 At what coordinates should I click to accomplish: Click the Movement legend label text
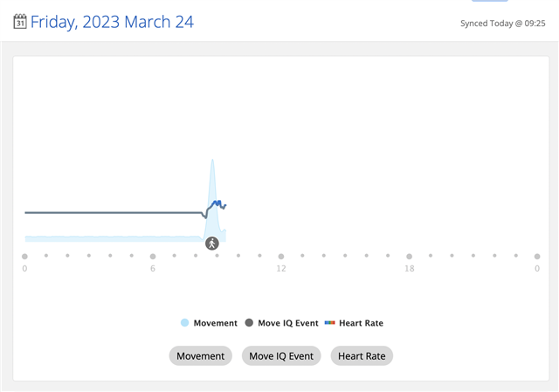coord(215,323)
